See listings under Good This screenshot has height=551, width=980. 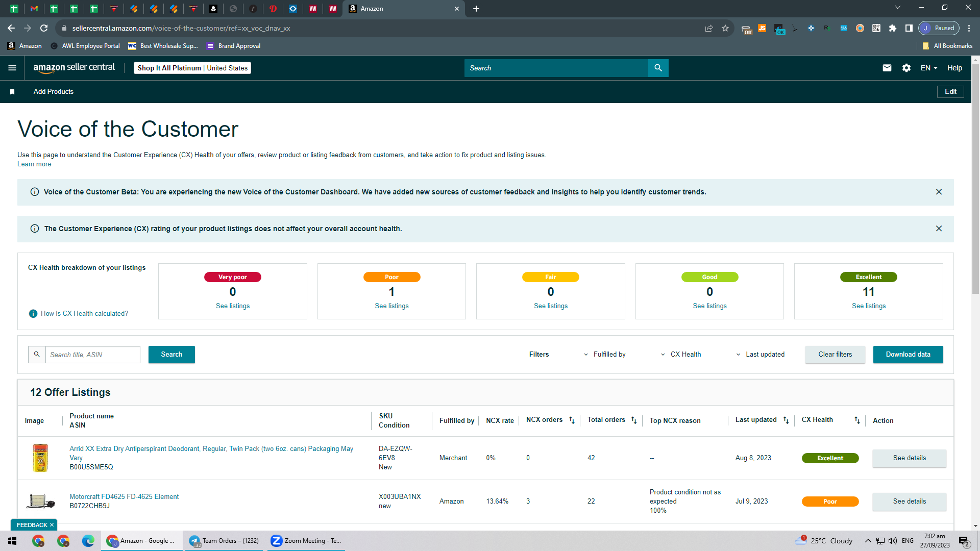709,306
